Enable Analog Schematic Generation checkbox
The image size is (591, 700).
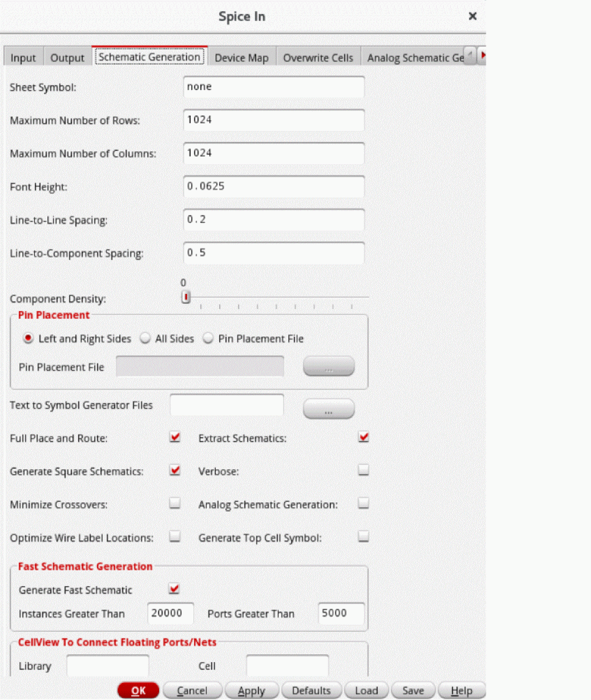click(364, 504)
